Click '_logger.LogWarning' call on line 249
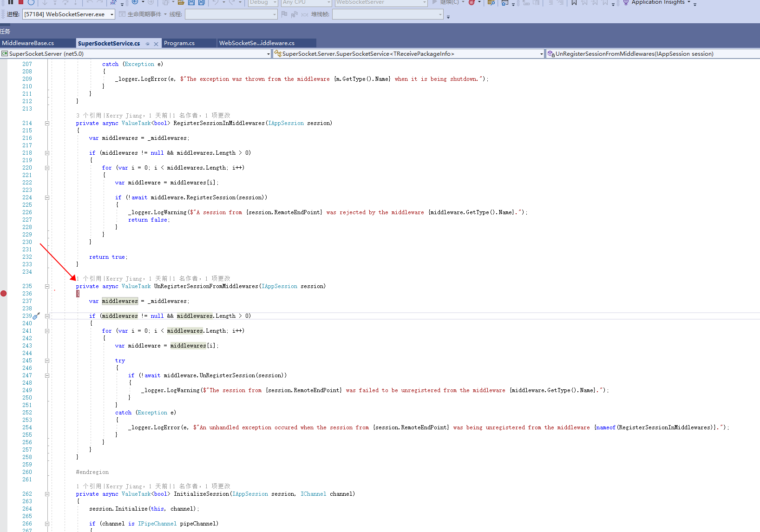This screenshot has width=760, height=532. pos(170,390)
